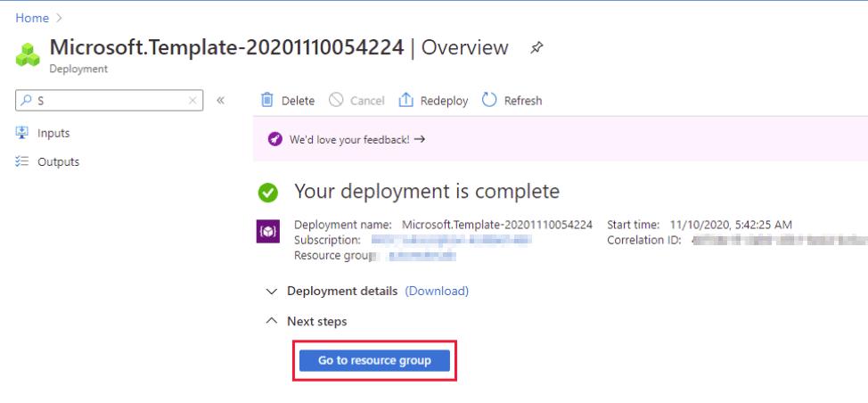Collapse the left sidebar menu

coord(220,100)
